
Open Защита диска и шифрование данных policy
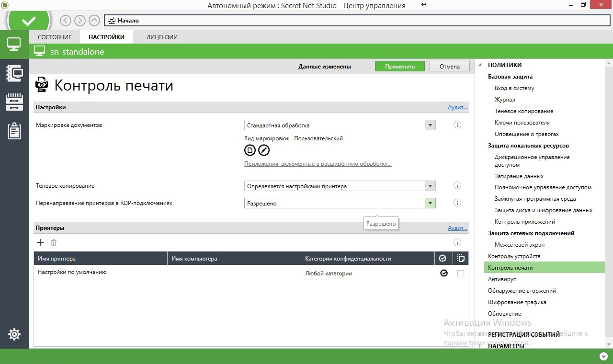coord(544,210)
